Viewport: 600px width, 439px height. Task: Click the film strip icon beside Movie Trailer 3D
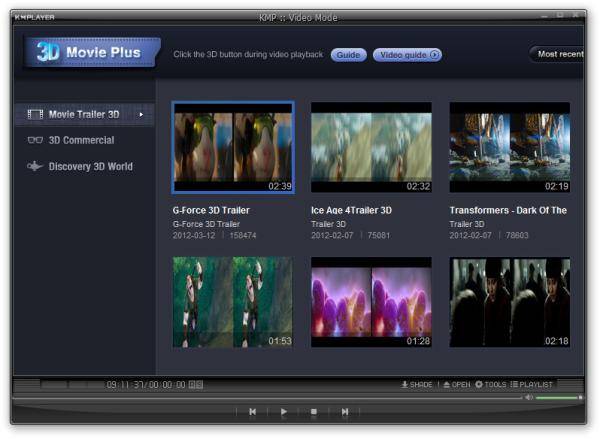pos(35,114)
